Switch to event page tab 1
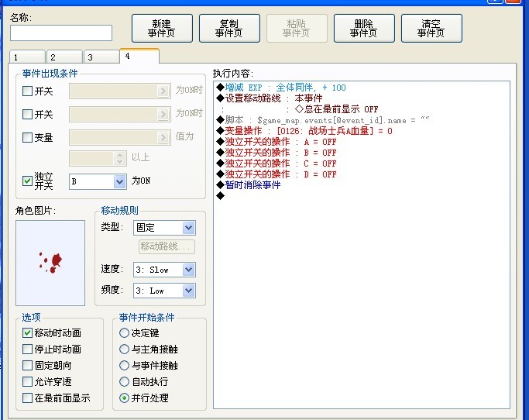The height and width of the screenshot is (420, 529). pos(27,57)
